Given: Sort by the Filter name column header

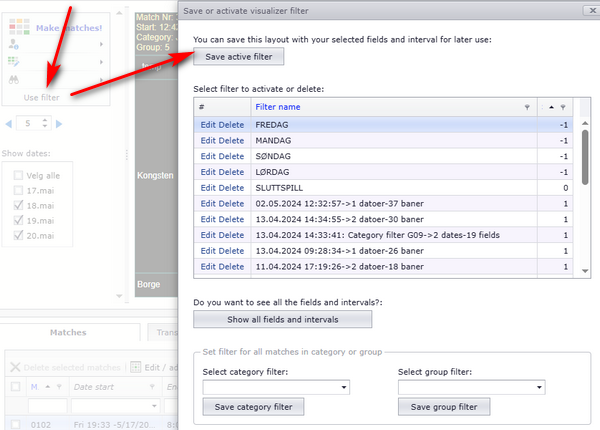Looking at the screenshot, I should (278, 107).
